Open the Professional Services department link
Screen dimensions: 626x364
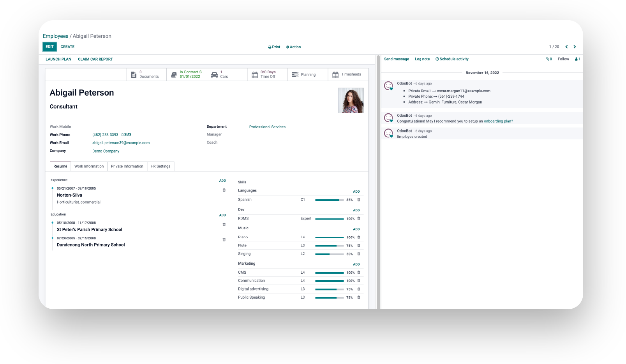267,127
